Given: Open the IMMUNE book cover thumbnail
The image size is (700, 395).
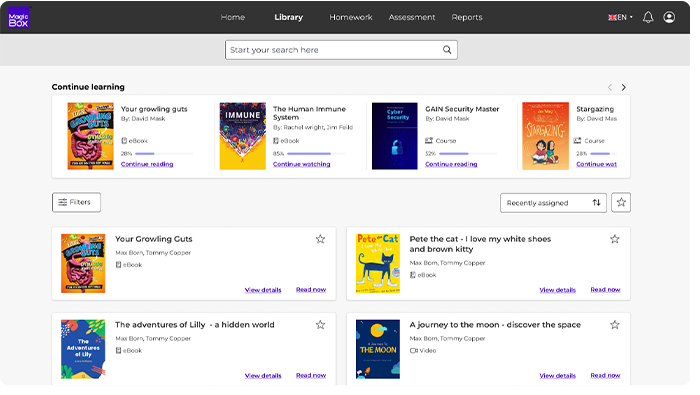Looking at the screenshot, I should coord(243,136).
